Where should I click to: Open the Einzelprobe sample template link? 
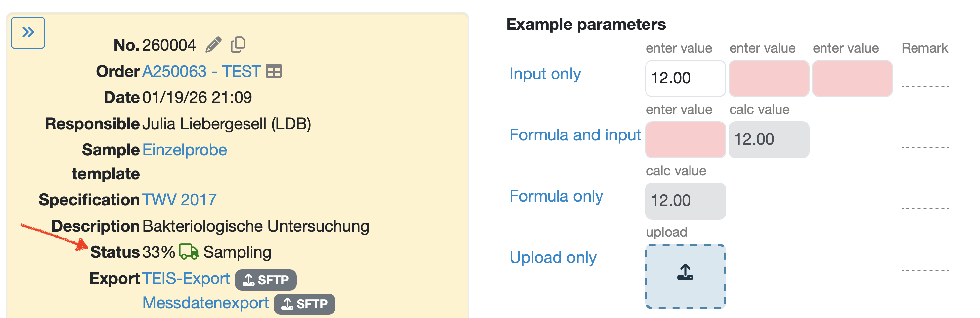(185, 150)
